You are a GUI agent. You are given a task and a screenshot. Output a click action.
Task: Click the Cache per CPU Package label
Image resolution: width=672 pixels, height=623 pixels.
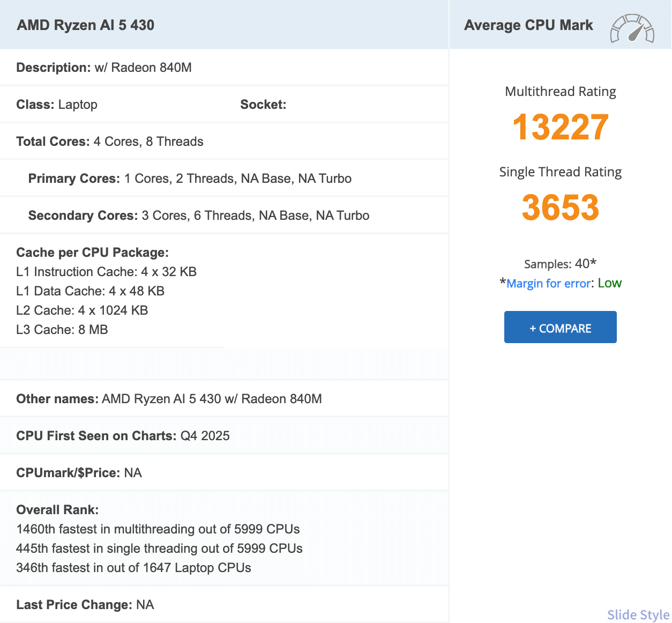pos(93,253)
